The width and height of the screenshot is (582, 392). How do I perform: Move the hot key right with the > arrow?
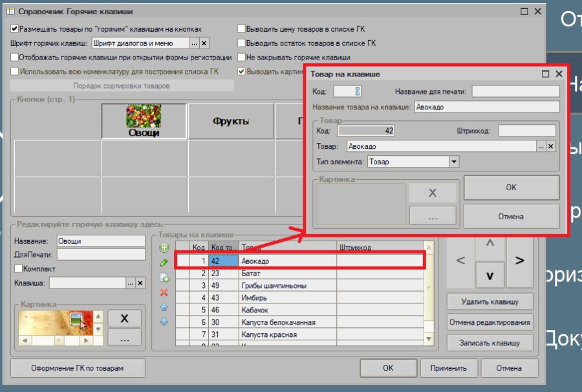(x=520, y=261)
